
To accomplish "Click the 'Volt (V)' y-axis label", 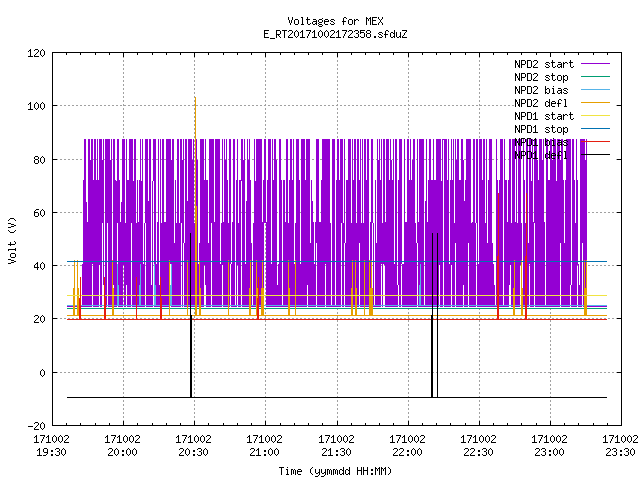I will [x=13, y=240].
